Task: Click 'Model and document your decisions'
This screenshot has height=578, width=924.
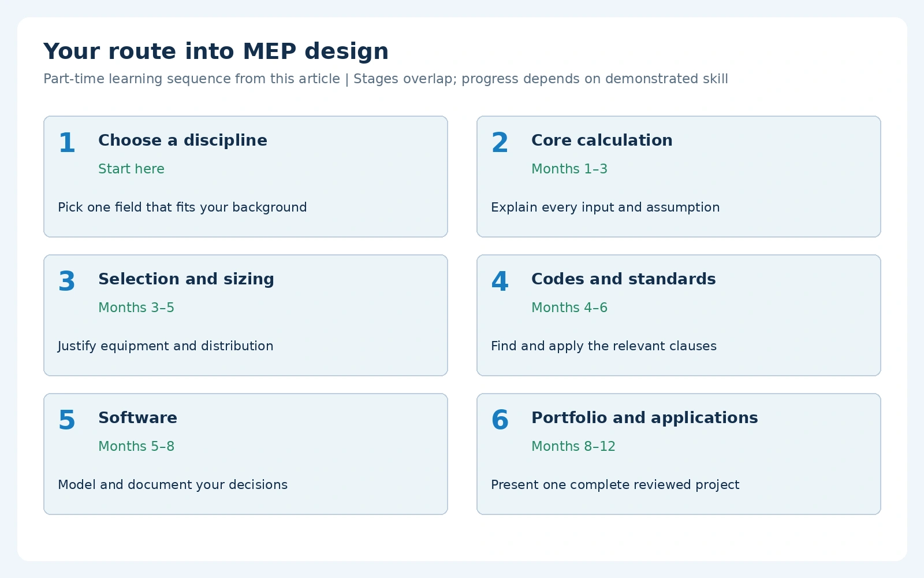Action: click(x=173, y=484)
